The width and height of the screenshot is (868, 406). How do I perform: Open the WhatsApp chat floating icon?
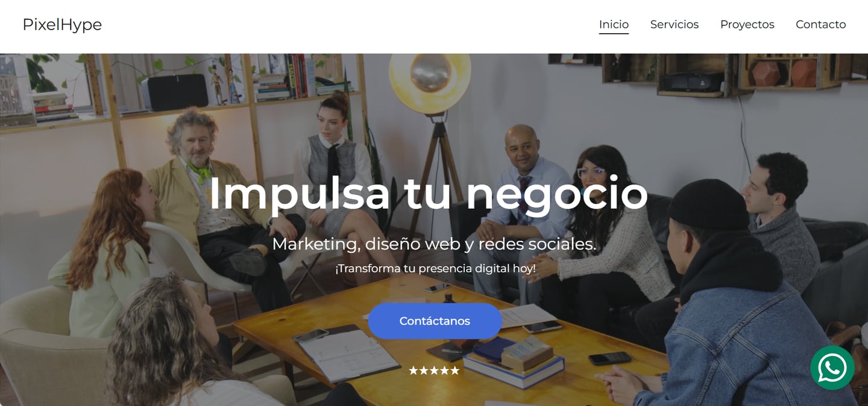pos(832,367)
